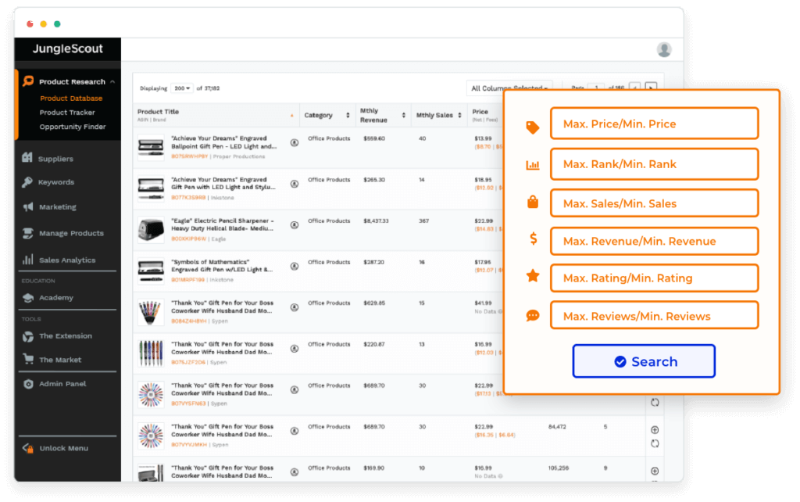This screenshot has height=502, width=800.
Task: Click the circular icon beside the Ballpoint Gift Pen row
Action: tap(294, 143)
